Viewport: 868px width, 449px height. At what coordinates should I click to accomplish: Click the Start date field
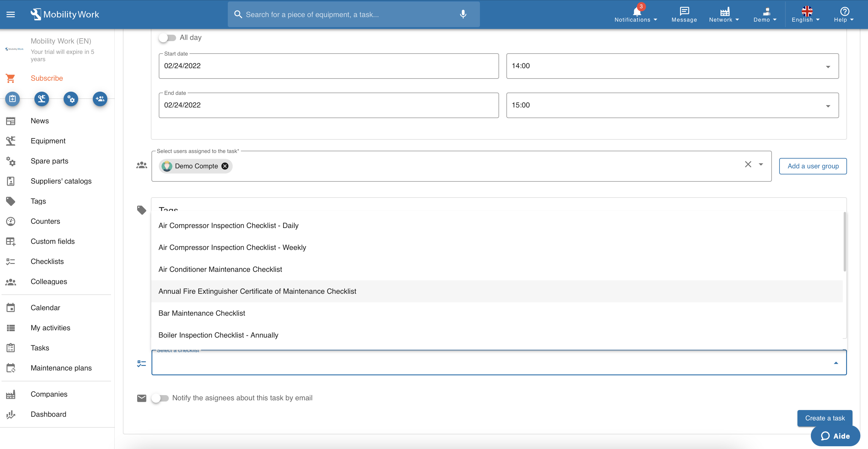click(x=328, y=66)
